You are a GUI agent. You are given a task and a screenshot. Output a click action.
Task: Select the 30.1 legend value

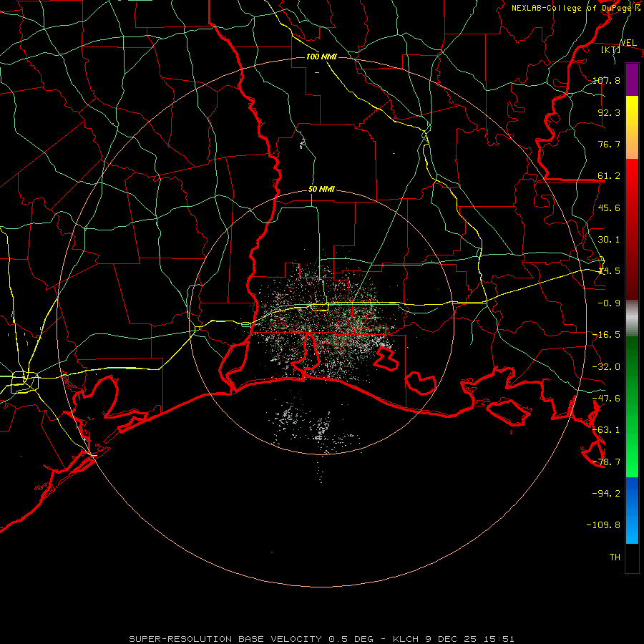609,240
